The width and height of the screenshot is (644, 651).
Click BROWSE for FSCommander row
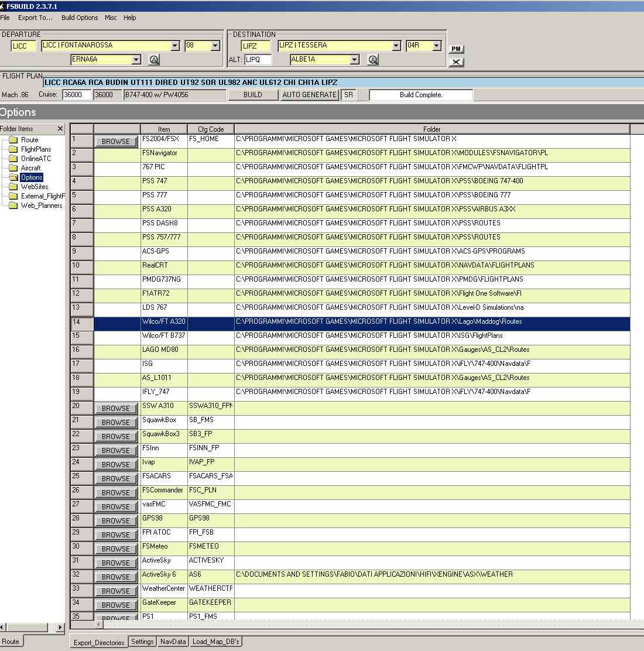pos(116,493)
